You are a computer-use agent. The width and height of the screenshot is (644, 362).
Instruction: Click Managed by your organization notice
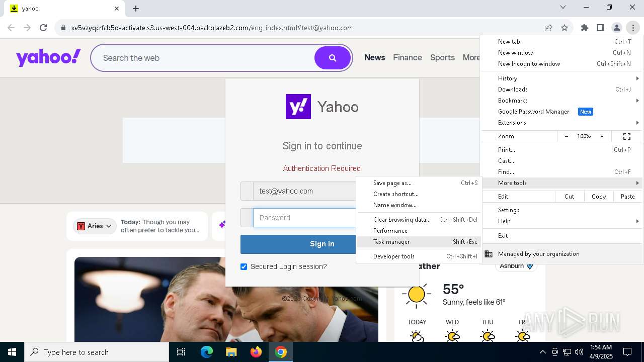[x=562, y=254]
